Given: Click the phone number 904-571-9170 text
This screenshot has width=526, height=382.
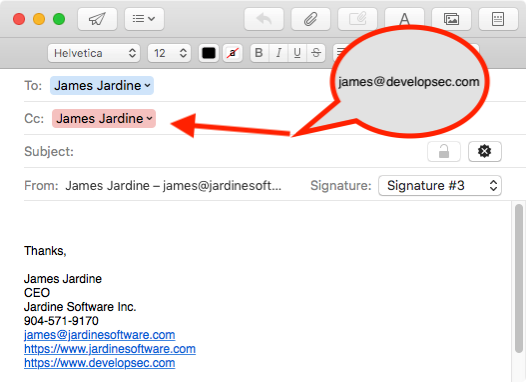Looking at the screenshot, I should (x=61, y=321).
